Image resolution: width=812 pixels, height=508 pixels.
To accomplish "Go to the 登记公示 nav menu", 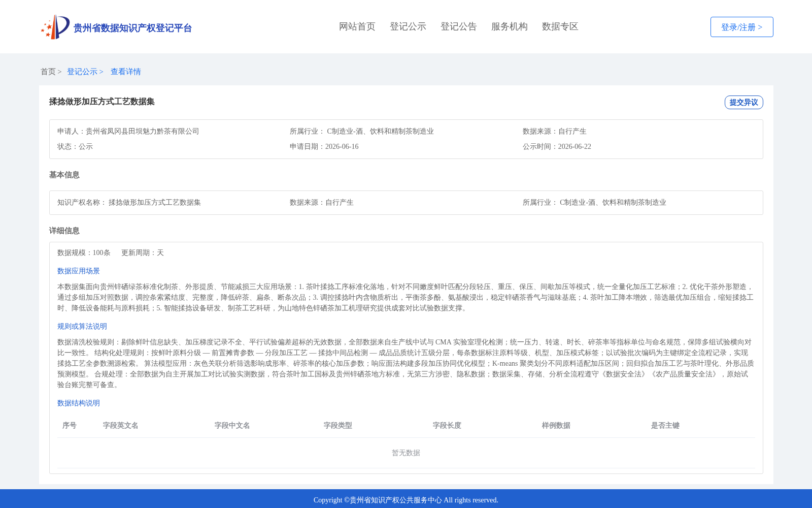I will click(408, 26).
